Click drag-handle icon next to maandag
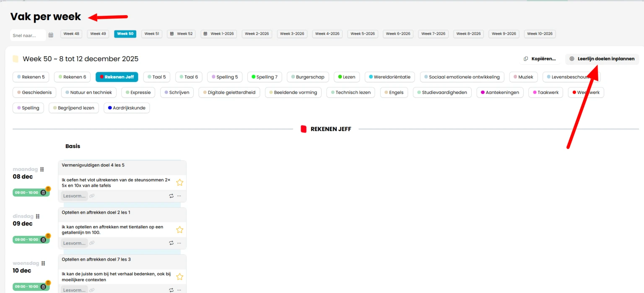This screenshot has height=293, width=644. click(x=42, y=170)
